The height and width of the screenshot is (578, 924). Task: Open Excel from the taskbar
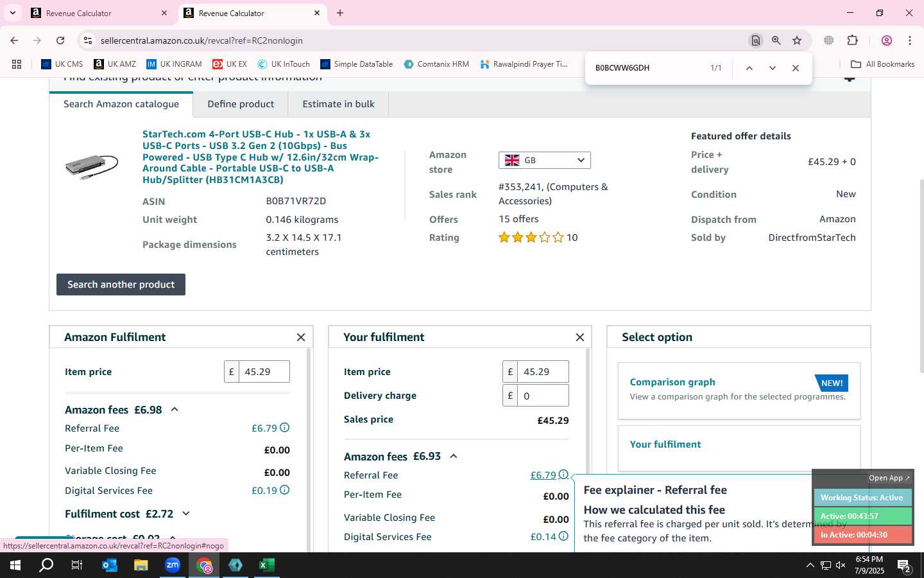click(267, 565)
